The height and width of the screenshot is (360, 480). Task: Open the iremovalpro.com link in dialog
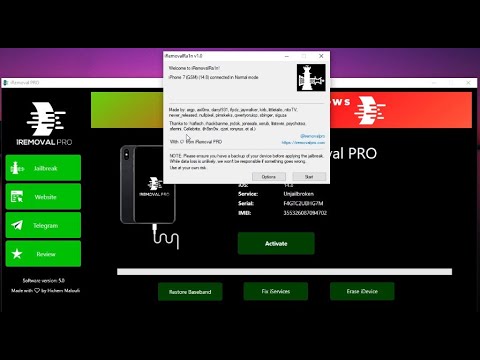[x=303, y=142]
